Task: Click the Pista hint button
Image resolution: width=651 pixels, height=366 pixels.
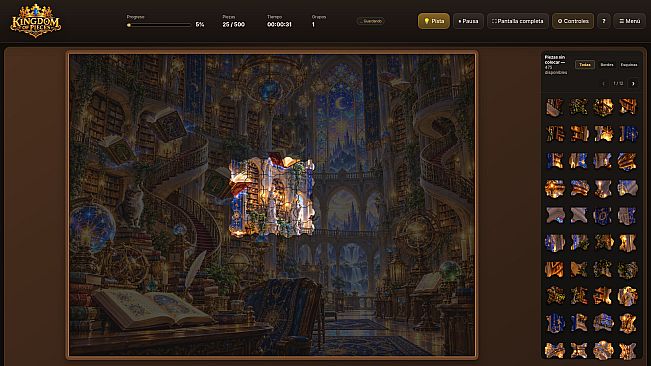Action: [433, 21]
